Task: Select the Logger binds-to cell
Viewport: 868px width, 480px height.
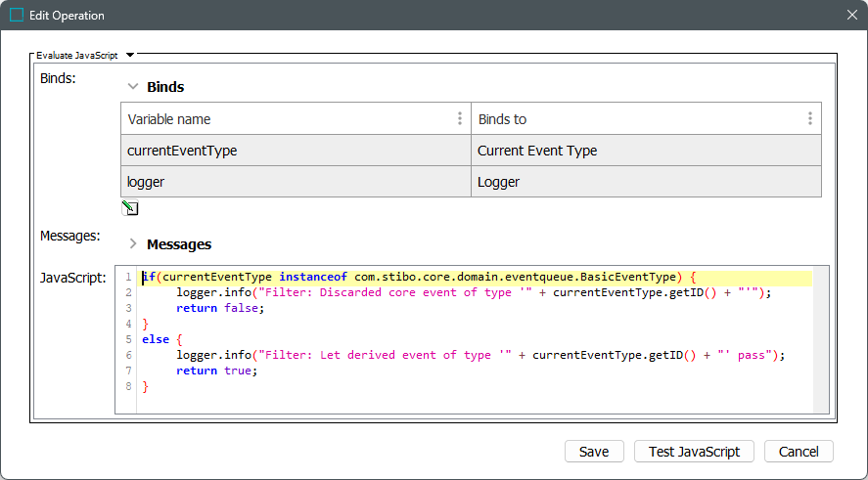Action: pyautogui.click(x=646, y=182)
